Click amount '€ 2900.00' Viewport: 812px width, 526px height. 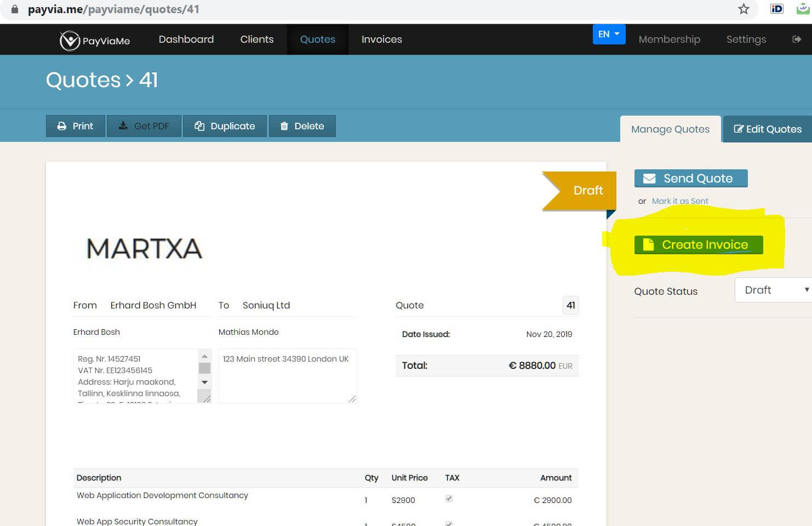[x=553, y=500]
